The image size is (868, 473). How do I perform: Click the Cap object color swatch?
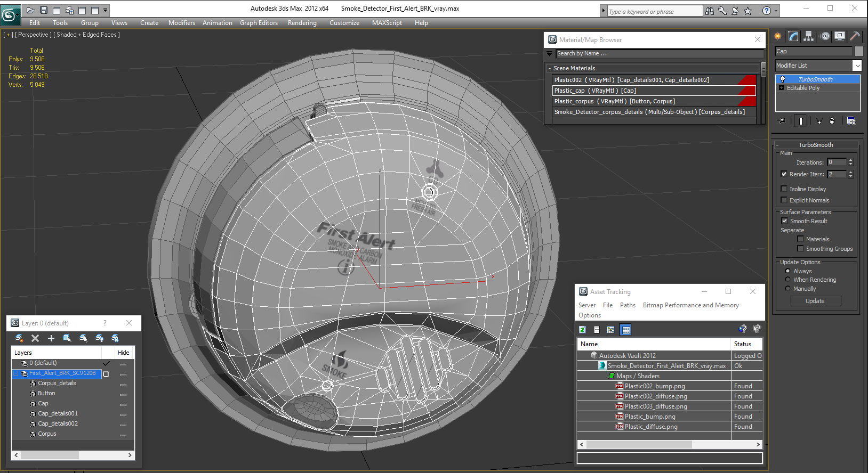859,51
